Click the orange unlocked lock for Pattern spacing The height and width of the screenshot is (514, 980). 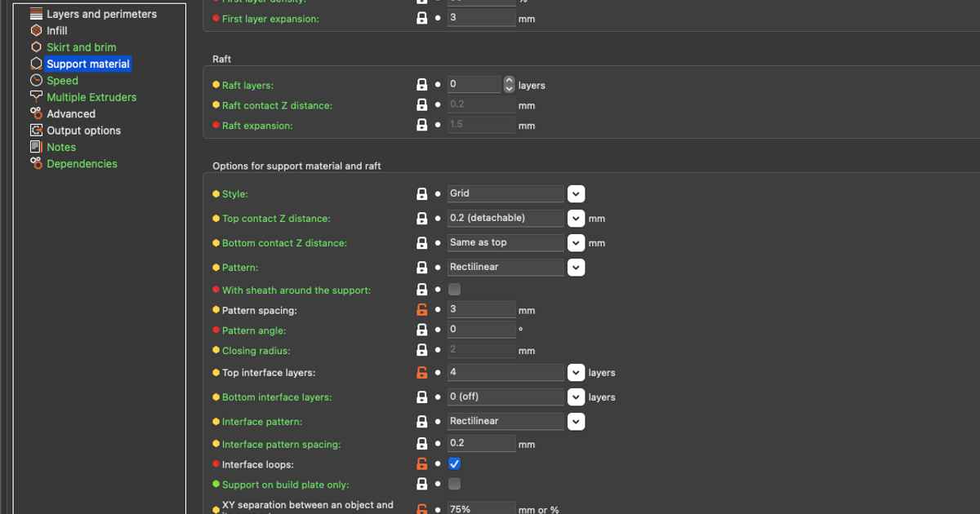tap(422, 310)
